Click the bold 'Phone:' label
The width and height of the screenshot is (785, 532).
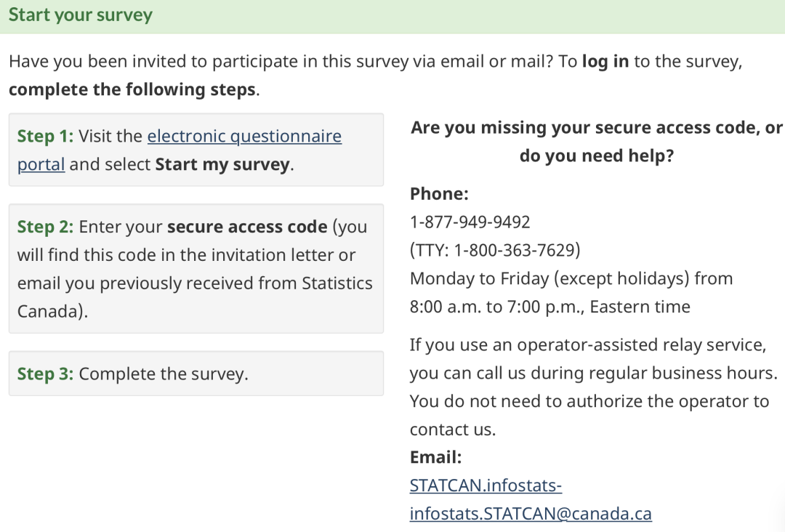tap(439, 193)
